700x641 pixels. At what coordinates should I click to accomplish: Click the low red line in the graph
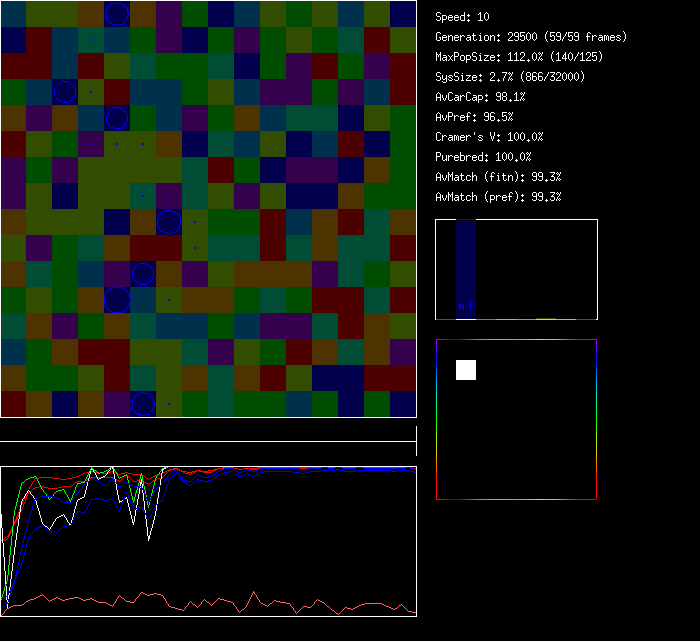(200, 601)
